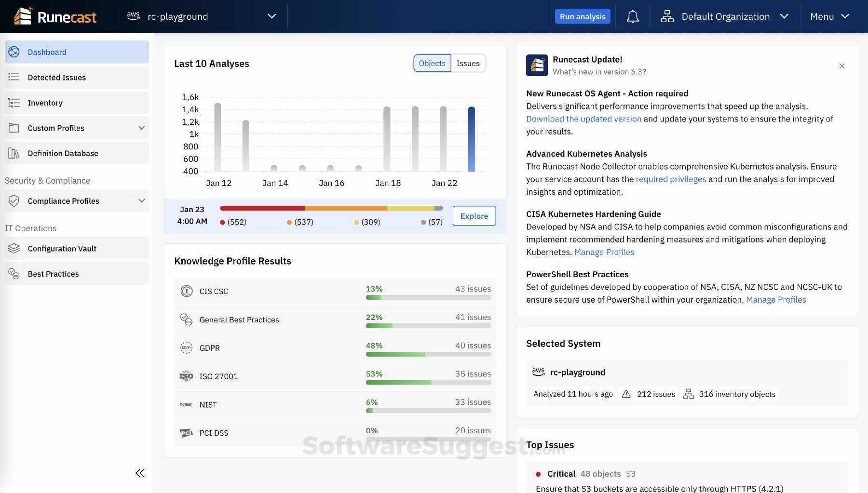Click the Download the updated version link
The width and height of the screenshot is (868, 493).
point(583,119)
